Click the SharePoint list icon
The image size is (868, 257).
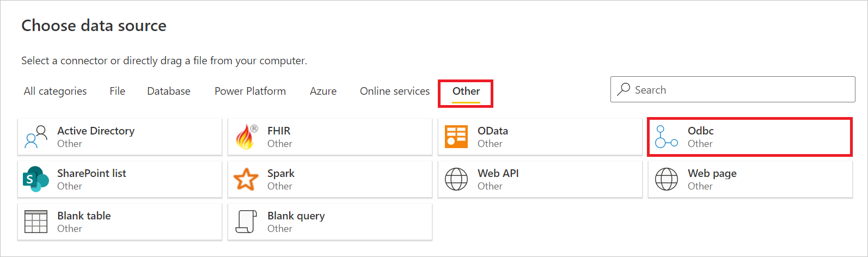pyautogui.click(x=36, y=179)
